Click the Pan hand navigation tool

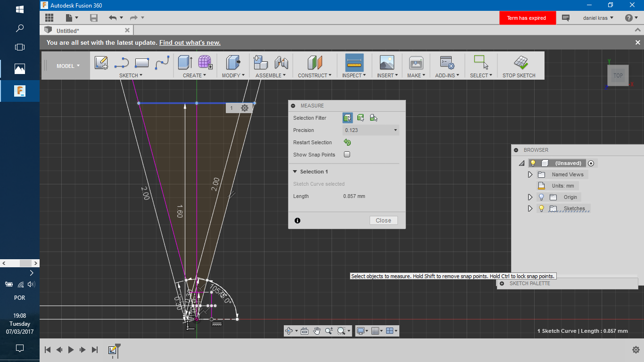click(317, 331)
